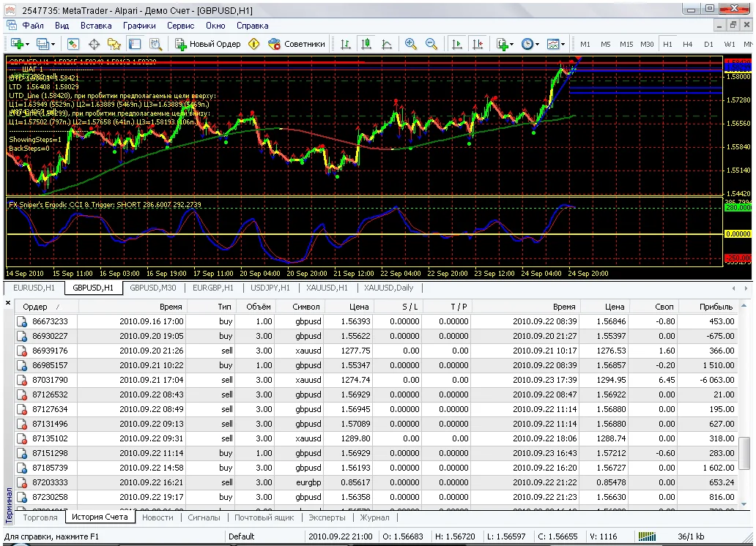
Task: Open the Сервис menu
Action: [x=180, y=26]
